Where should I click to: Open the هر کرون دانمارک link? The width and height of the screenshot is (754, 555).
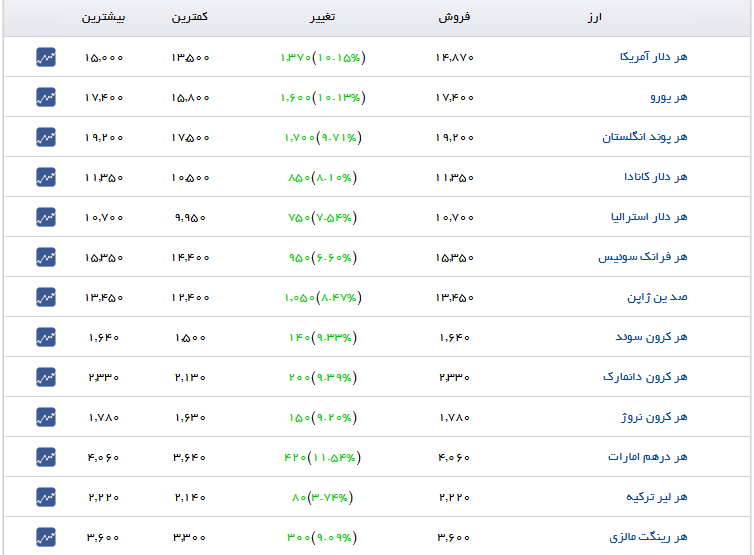click(x=645, y=377)
